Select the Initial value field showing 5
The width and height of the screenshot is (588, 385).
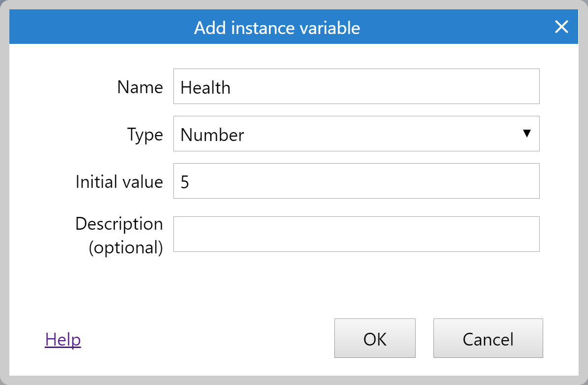356,181
